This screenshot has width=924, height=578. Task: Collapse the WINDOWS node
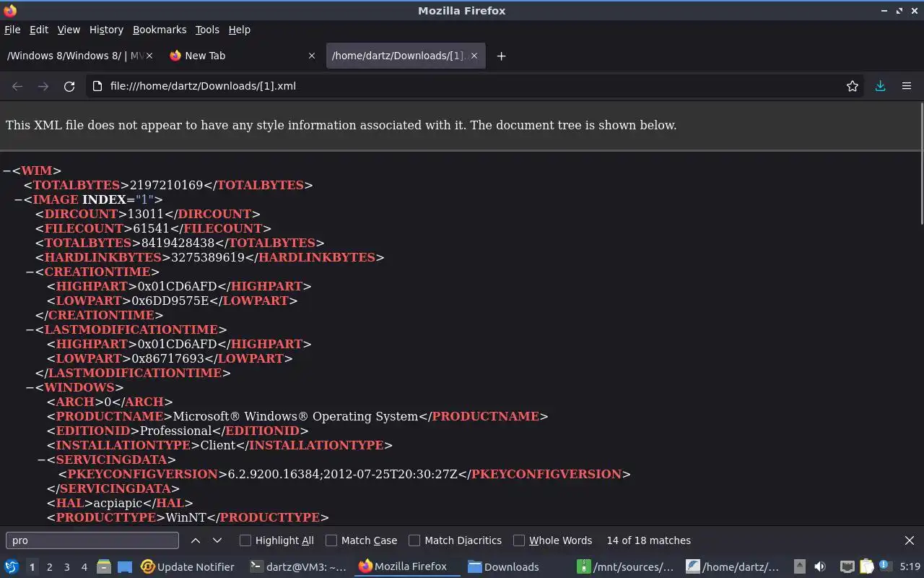click(30, 387)
